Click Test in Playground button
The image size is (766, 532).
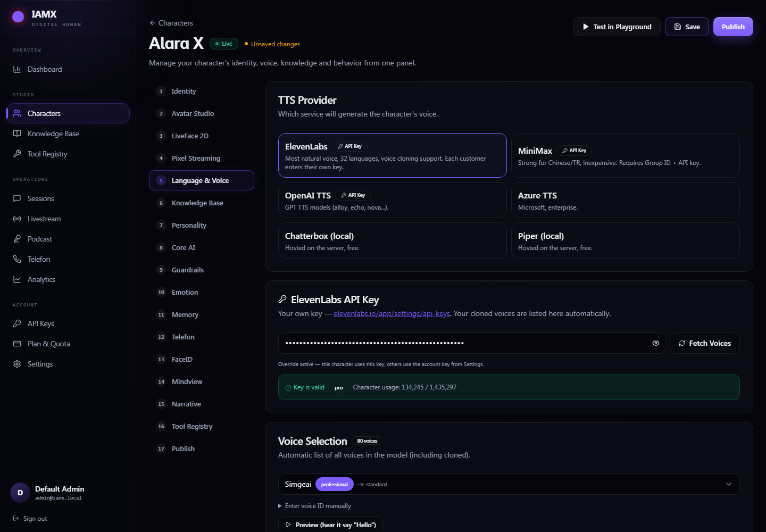click(617, 27)
